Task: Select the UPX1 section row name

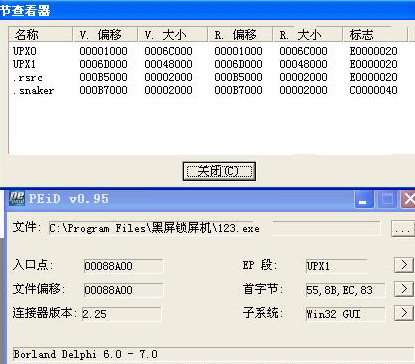Action: pos(24,64)
